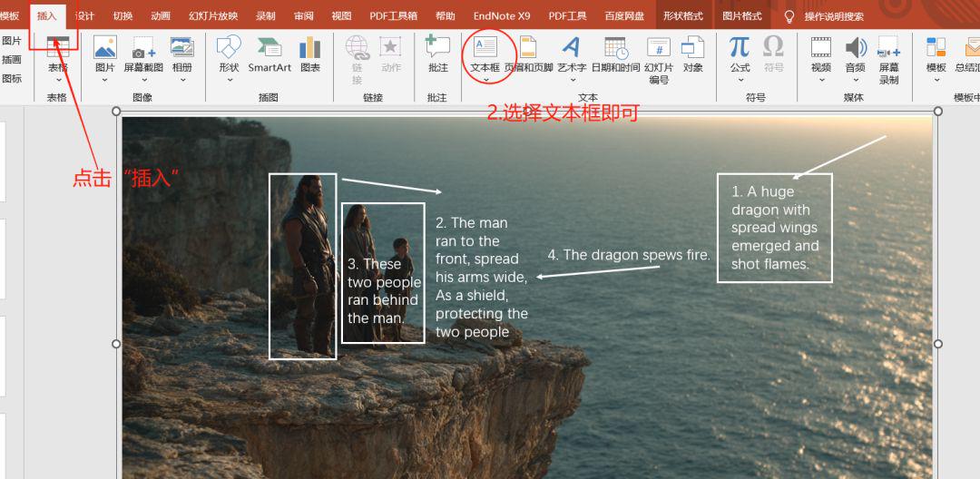Expand the 音频 dropdown arrow

click(856, 79)
